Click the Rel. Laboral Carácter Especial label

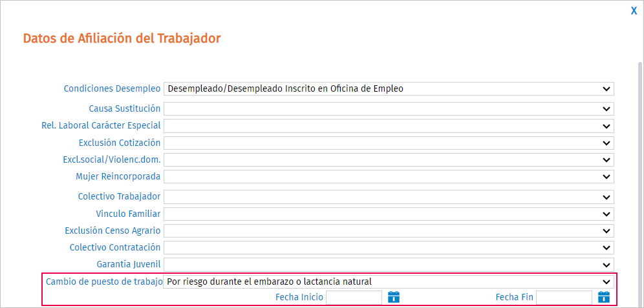click(101, 125)
